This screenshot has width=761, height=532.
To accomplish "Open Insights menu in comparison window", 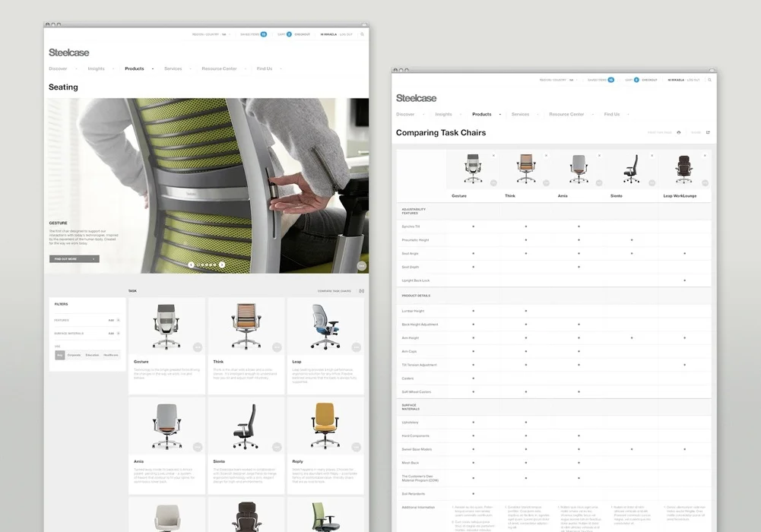I will pos(443,115).
